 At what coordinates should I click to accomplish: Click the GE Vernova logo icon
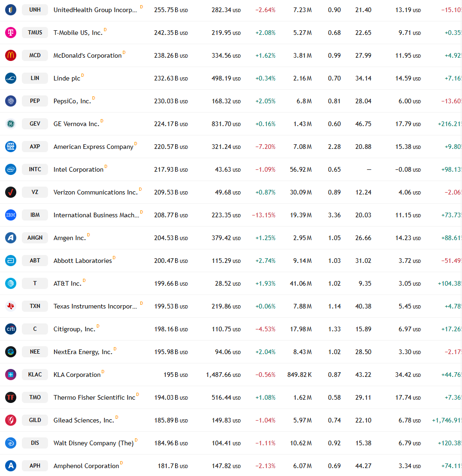[11, 124]
